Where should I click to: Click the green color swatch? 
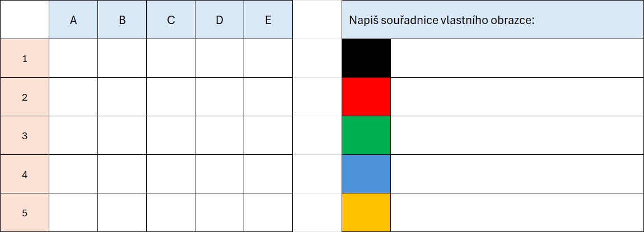pos(366,135)
